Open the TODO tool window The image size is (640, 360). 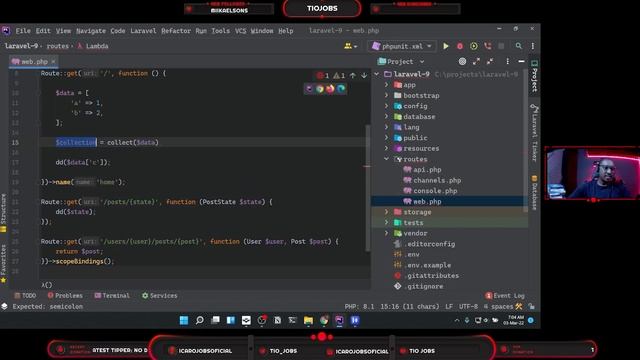(x=25, y=296)
